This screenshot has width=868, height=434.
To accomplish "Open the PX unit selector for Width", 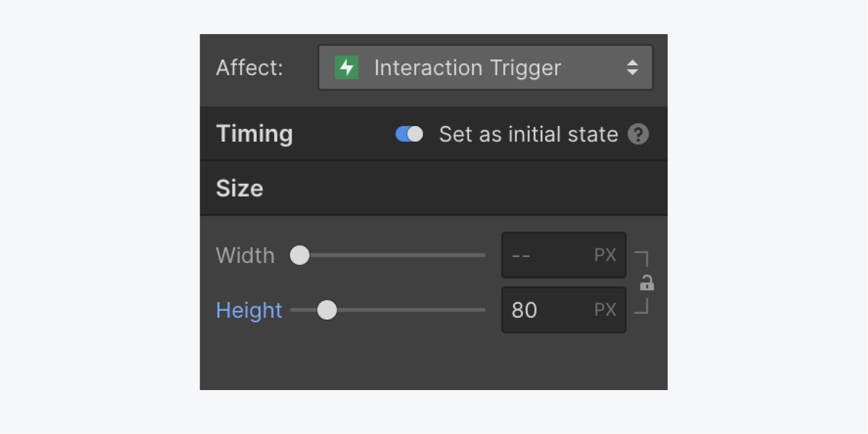I will click(x=605, y=255).
